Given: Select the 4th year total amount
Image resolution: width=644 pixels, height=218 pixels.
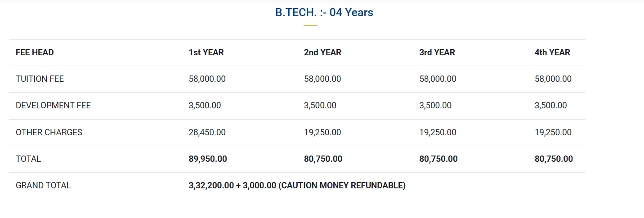Looking at the screenshot, I should [554, 159].
